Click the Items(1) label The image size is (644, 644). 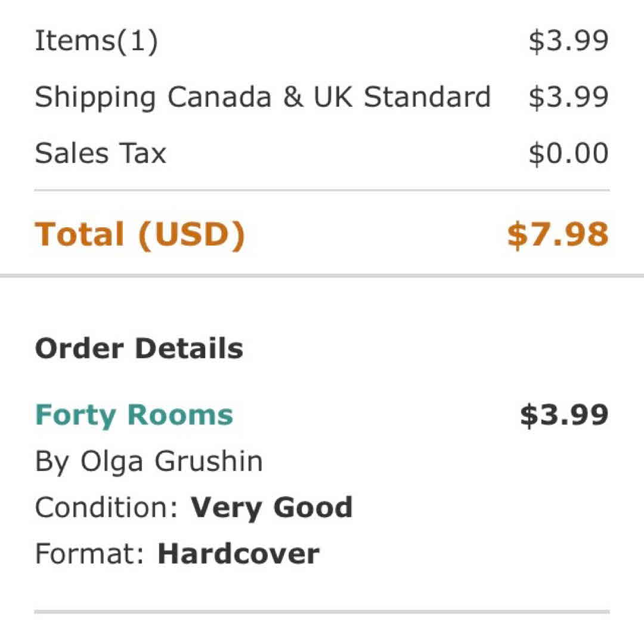tap(96, 41)
